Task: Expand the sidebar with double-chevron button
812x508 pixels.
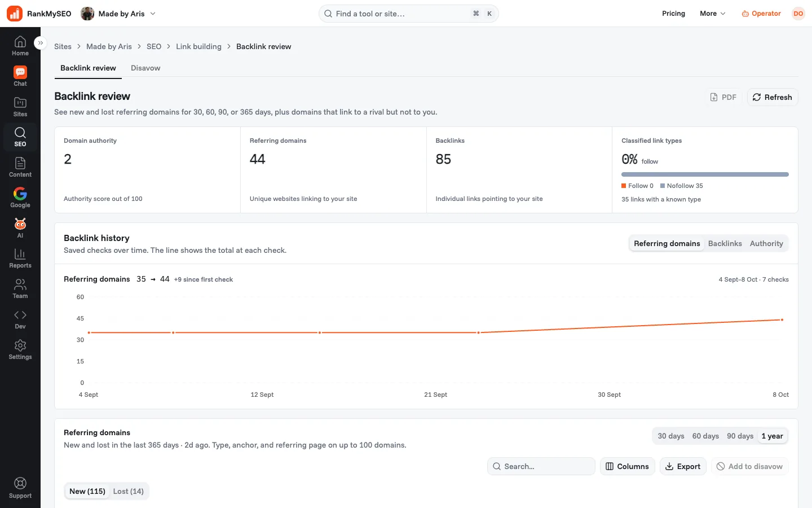Action: click(x=40, y=43)
